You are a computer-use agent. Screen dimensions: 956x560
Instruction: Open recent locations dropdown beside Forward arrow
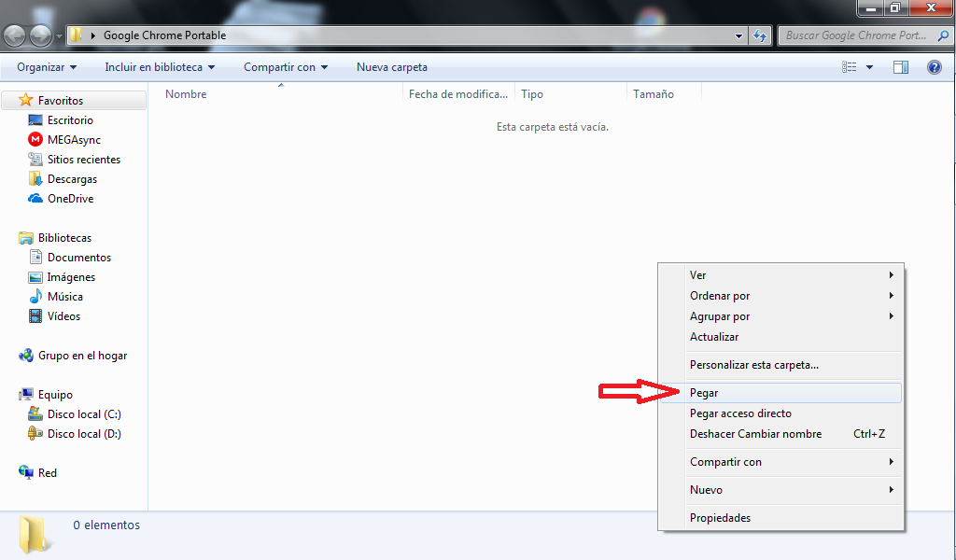[x=59, y=36]
